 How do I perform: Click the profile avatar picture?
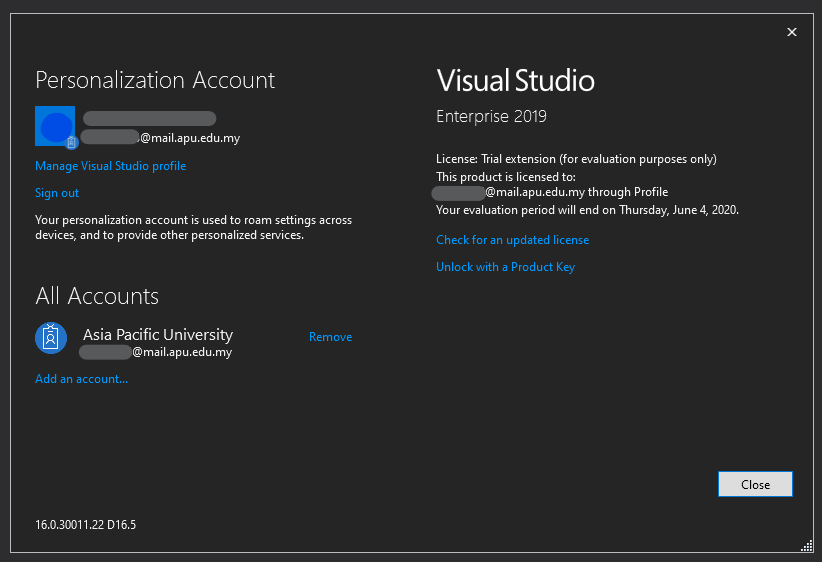55,126
